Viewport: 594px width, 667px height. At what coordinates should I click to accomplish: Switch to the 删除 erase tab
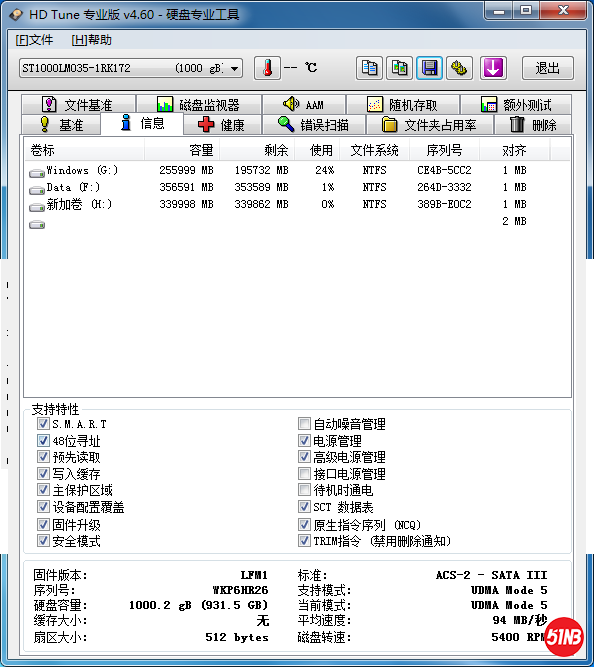click(x=532, y=125)
